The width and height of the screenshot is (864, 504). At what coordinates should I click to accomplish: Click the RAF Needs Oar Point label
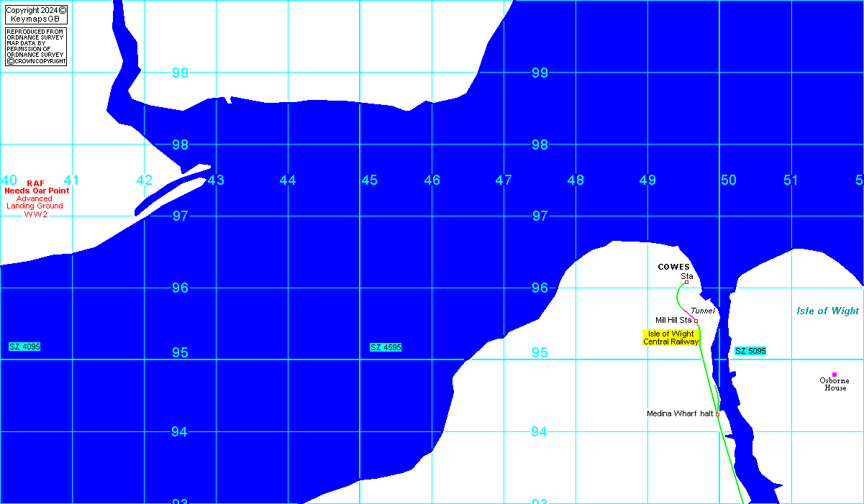pos(37,187)
